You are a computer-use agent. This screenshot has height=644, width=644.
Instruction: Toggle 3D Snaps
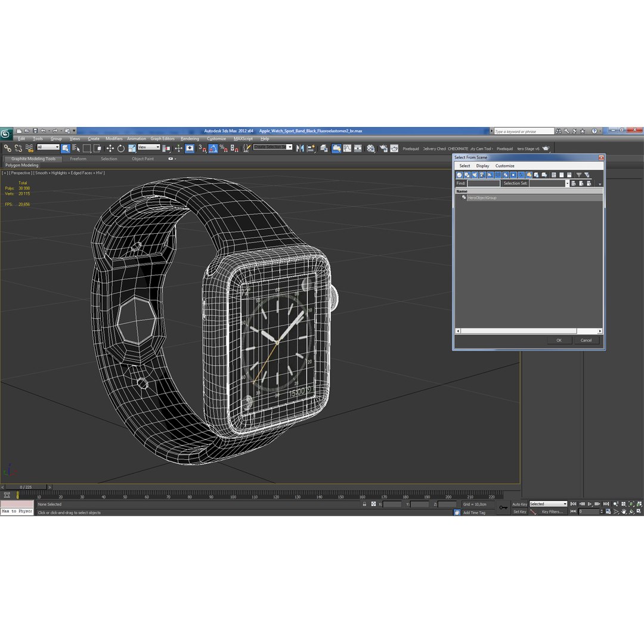tap(202, 148)
